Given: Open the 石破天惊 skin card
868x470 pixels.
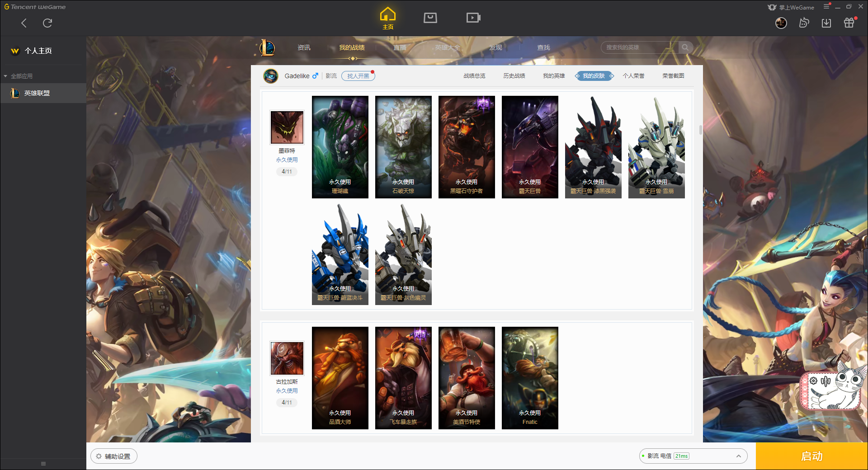Looking at the screenshot, I should coord(403,147).
